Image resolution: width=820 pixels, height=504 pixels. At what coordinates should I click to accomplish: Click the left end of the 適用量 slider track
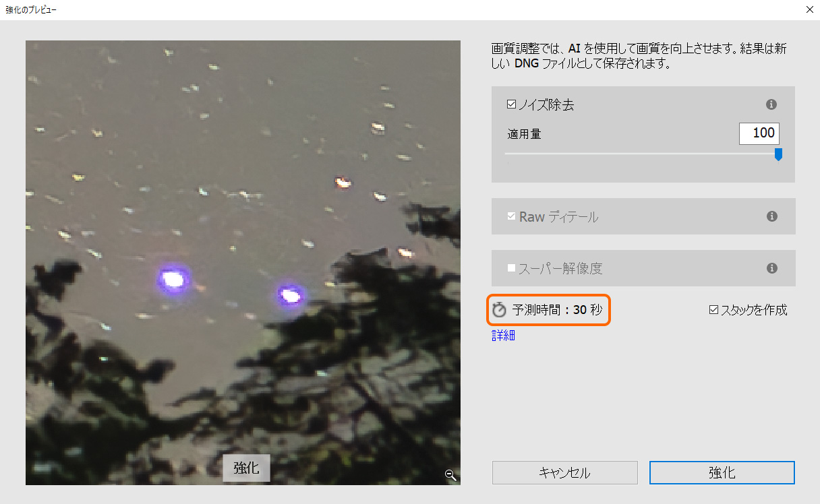(507, 154)
